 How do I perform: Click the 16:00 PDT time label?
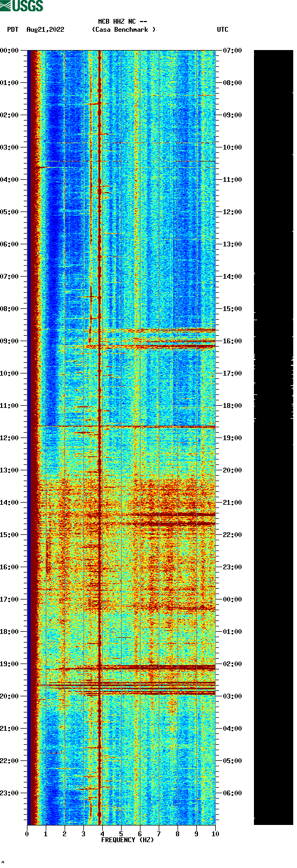coord(9,567)
